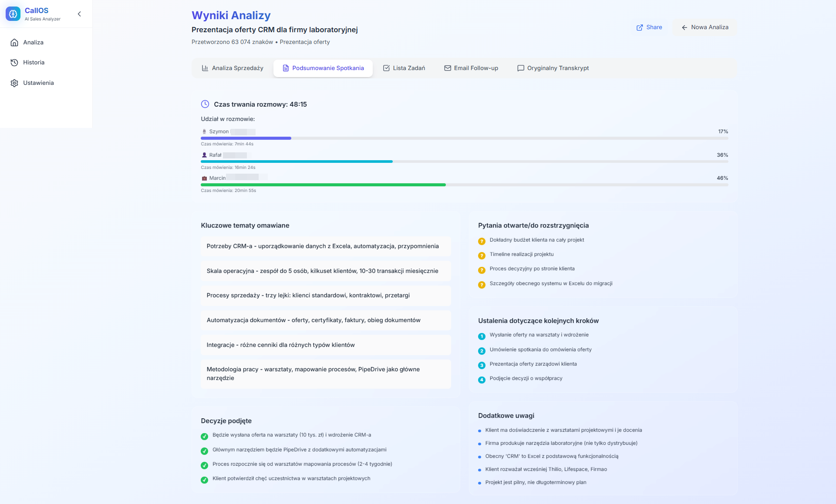Click speech bubble icon of Oryginalny Transkrypt
This screenshot has height=504, width=836.
point(520,68)
